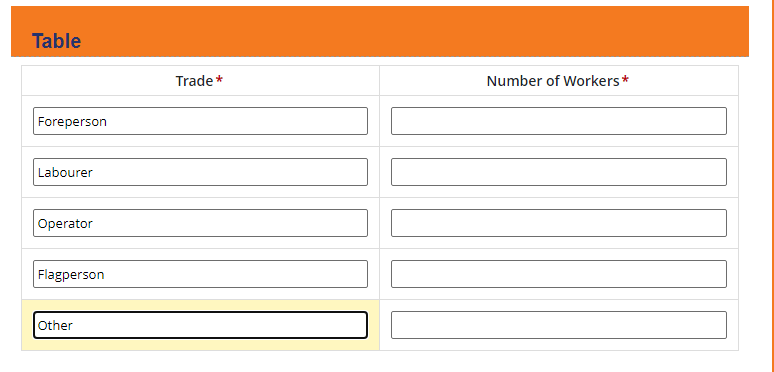Select the Operator row workers field
The height and width of the screenshot is (372, 774).
[x=559, y=223]
